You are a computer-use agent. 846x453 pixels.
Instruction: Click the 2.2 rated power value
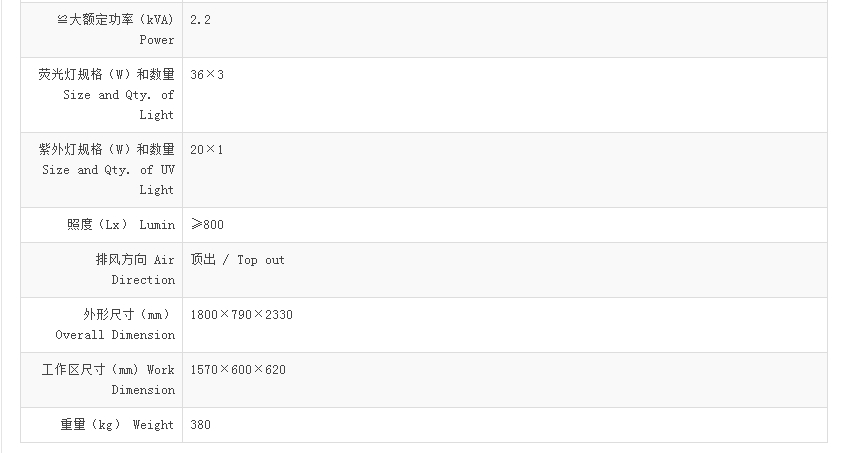tap(200, 20)
